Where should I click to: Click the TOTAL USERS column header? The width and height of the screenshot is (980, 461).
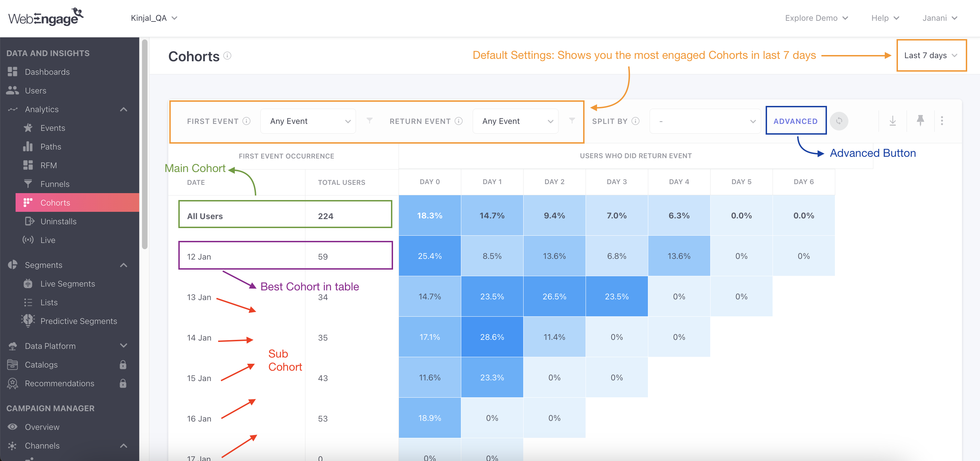(x=341, y=182)
